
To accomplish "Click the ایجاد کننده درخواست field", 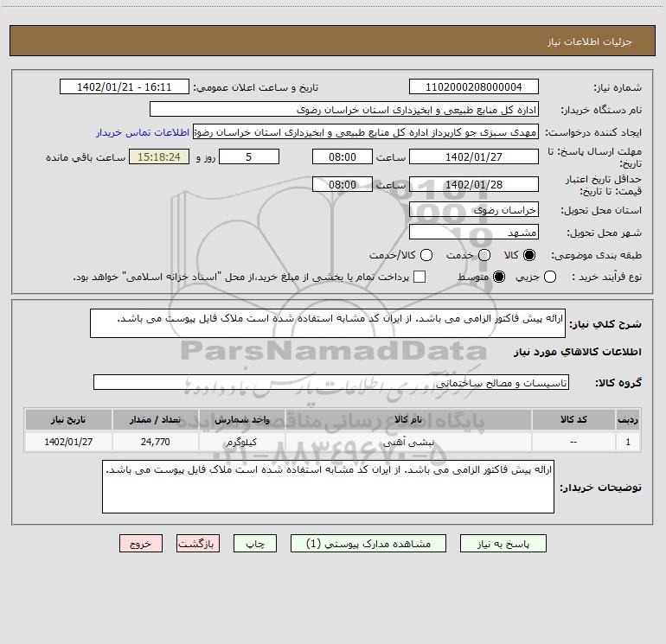I will (x=366, y=131).
